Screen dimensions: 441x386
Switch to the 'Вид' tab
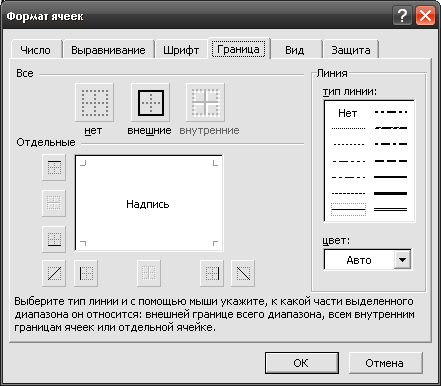[295, 50]
